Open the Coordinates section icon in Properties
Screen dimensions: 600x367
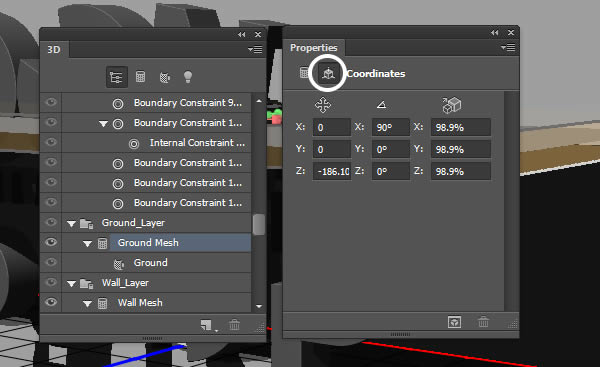[x=328, y=73]
